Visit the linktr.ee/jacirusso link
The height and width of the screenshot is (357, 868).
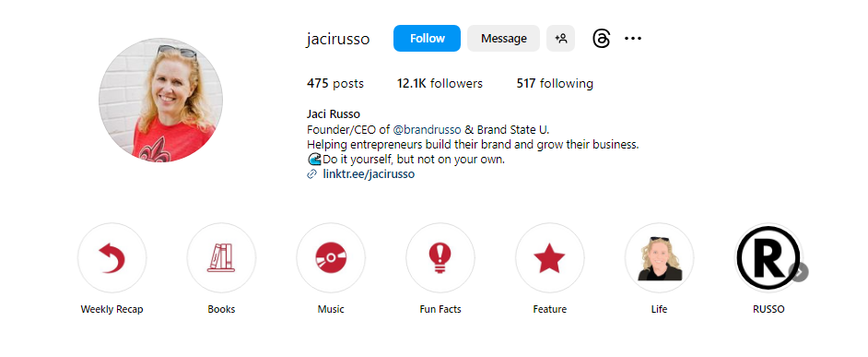click(x=369, y=174)
